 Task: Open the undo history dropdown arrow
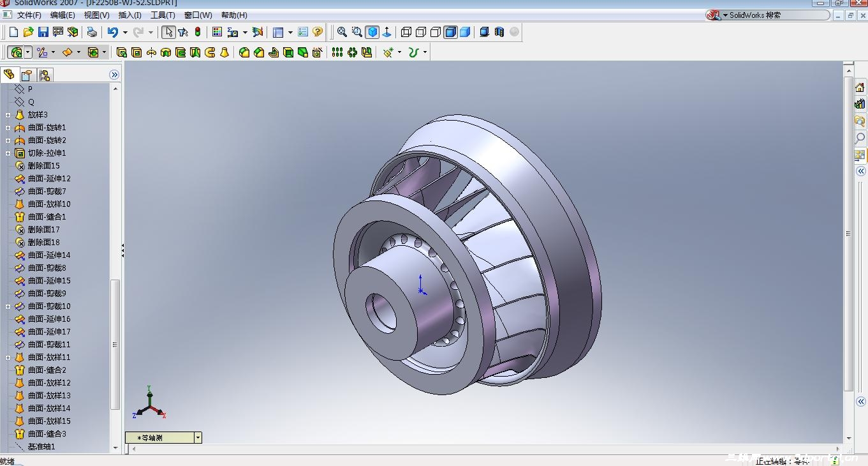125,32
